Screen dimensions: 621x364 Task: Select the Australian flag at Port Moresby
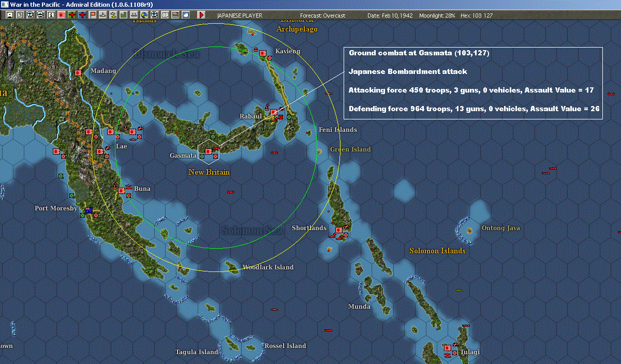click(89, 210)
